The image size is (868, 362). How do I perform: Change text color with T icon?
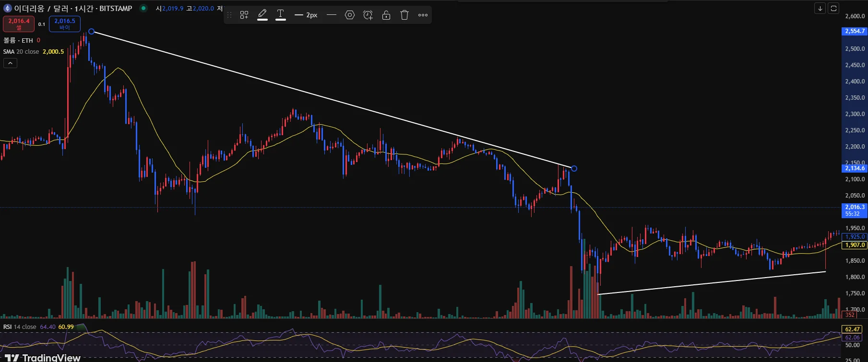(x=281, y=15)
